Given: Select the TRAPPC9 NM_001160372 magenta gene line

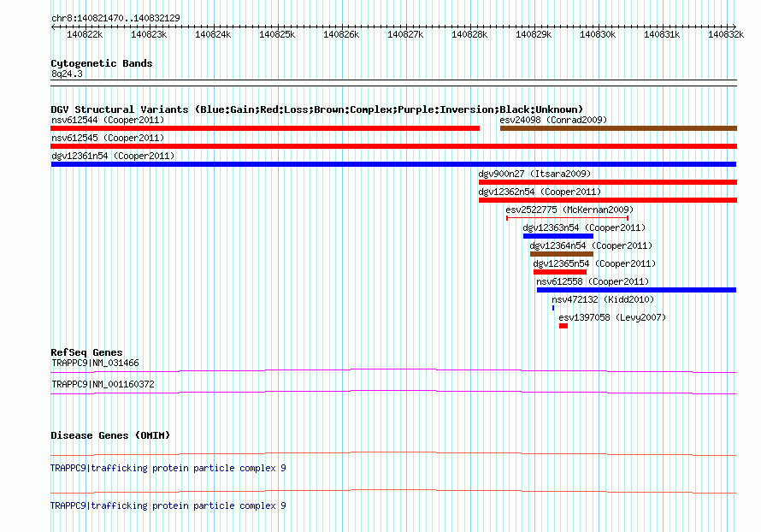Looking at the screenshot, I should coord(393,393).
